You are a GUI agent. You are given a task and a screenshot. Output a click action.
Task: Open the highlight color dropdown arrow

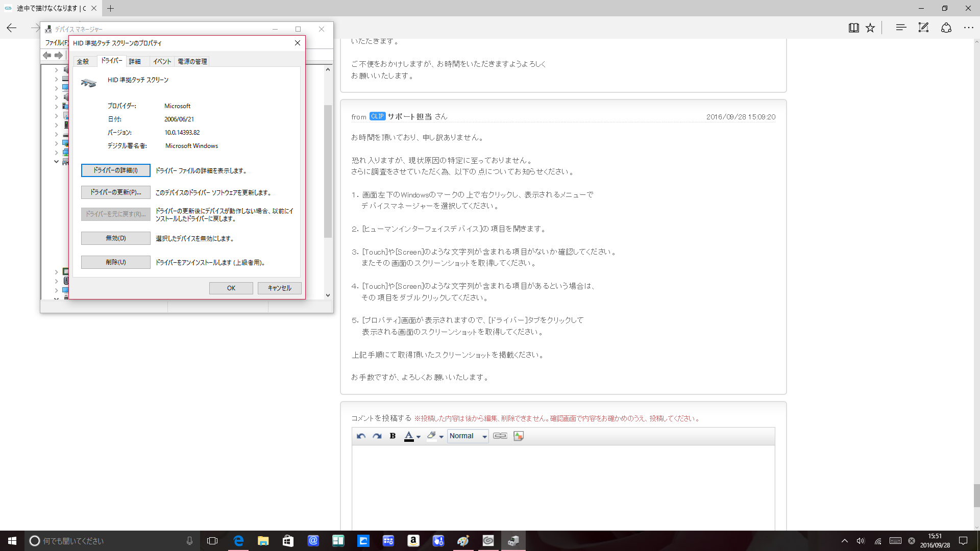point(442,437)
